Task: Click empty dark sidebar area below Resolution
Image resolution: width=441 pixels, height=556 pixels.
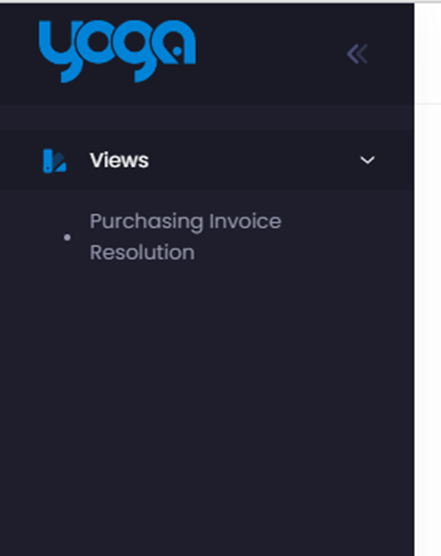Action: point(207,408)
